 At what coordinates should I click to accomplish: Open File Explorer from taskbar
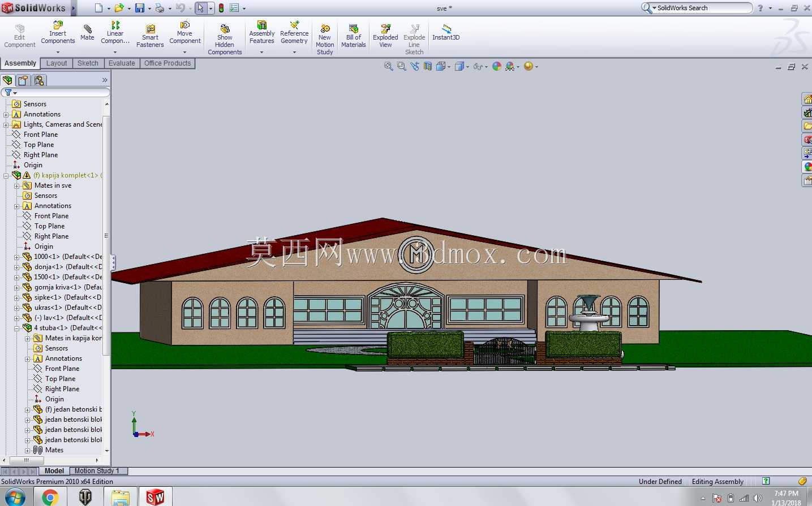coord(120,497)
